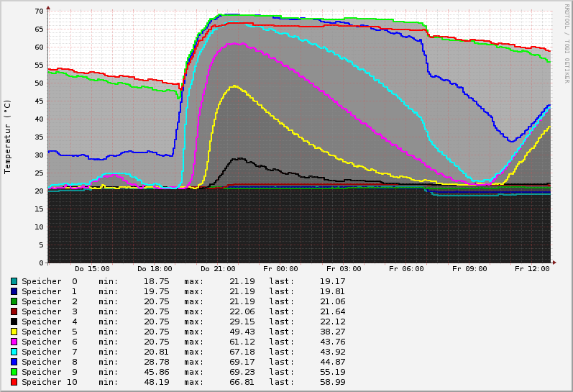Screen dimensions: 573x392
Task: Click the Temperatur (°C) vertical axis title
Action: (x=8, y=137)
